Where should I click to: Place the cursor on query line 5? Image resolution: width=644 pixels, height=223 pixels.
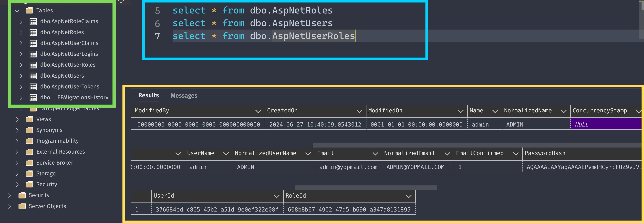click(252, 11)
